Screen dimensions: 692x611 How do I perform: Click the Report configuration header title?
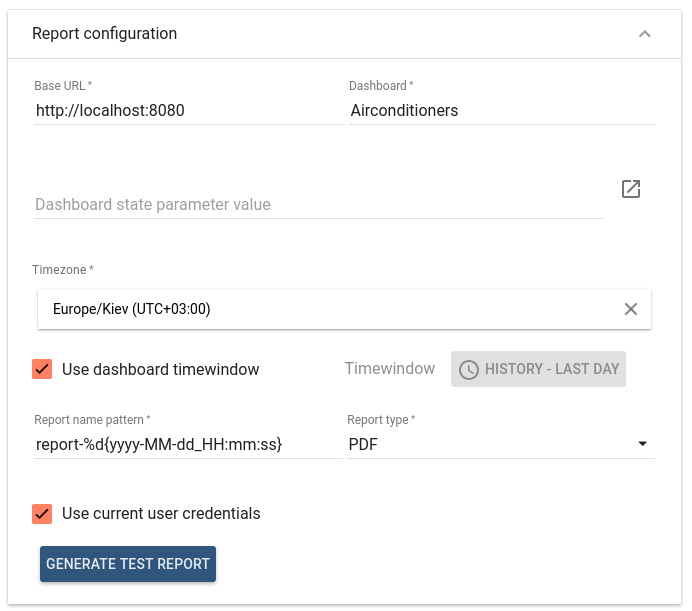[x=105, y=34]
